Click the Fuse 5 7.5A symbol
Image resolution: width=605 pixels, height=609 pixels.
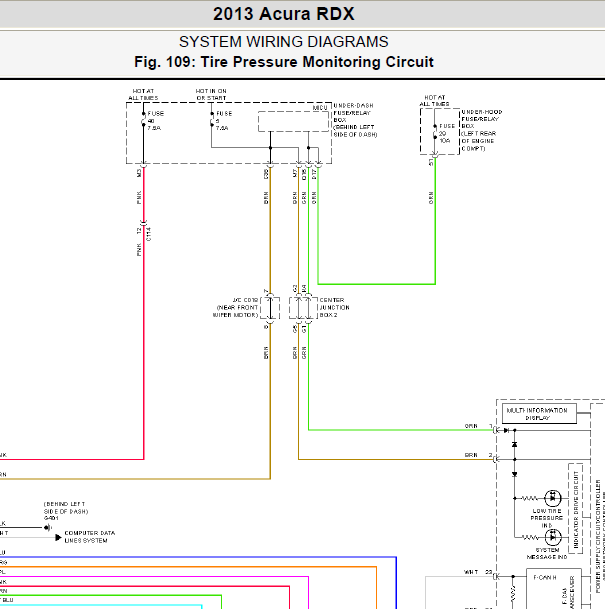point(212,119)
